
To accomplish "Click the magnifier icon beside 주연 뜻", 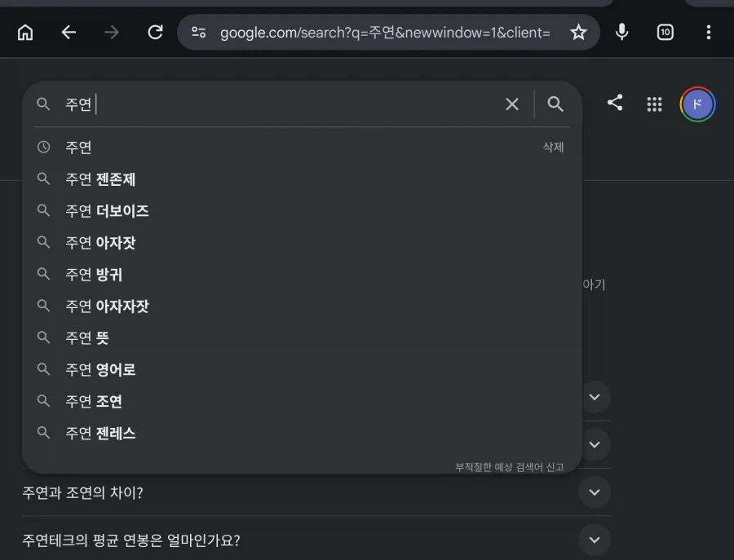I will click(43, 337).
